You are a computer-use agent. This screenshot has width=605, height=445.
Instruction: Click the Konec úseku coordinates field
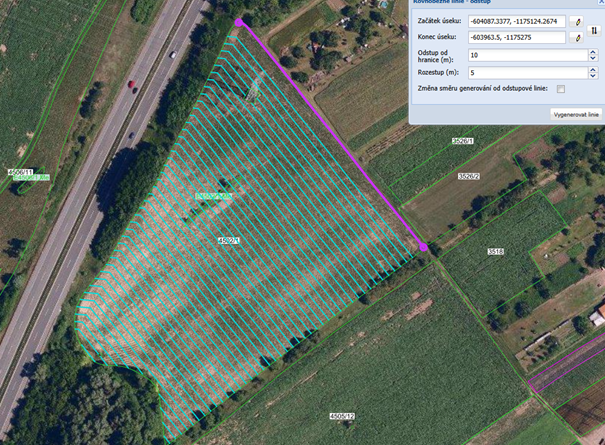517,38
